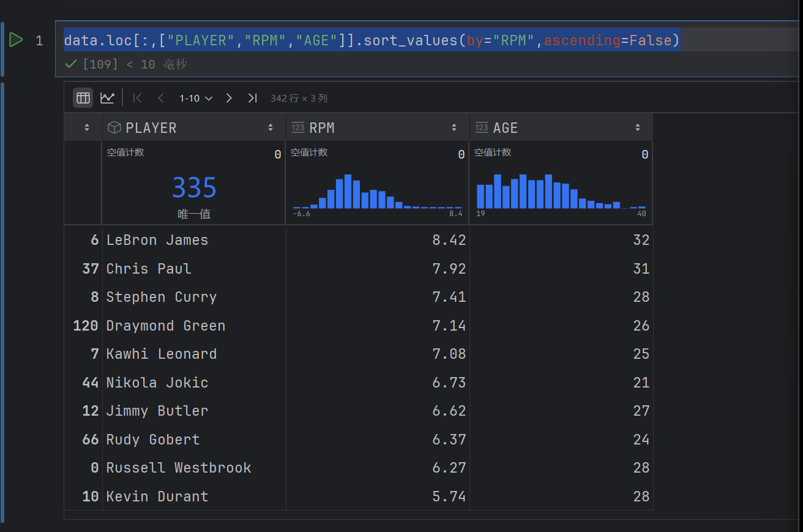Select the Stephen Curry cell
This screenshot has height=532, width=803.
pos(193,297)
